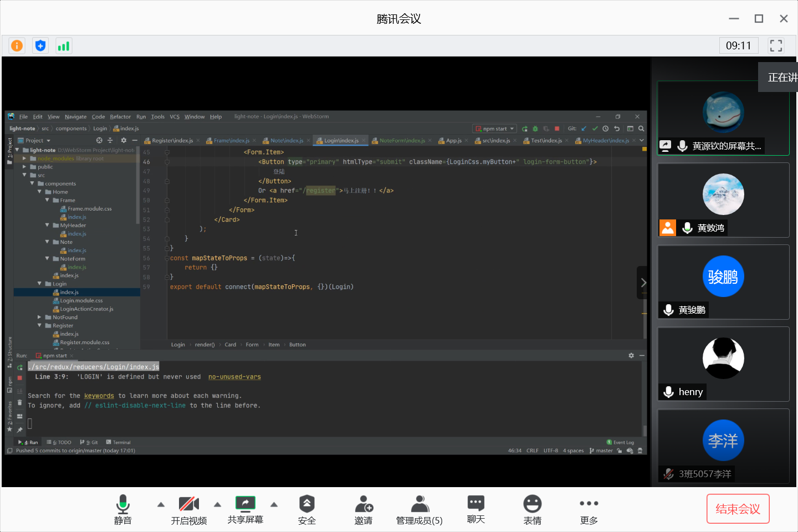Mute the microphone (静音)

(123, 509)
